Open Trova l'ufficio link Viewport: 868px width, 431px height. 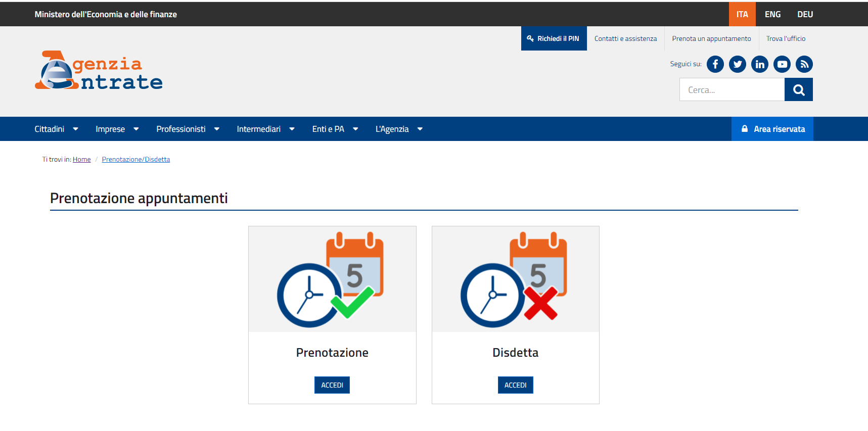click(x=786, y=38)
